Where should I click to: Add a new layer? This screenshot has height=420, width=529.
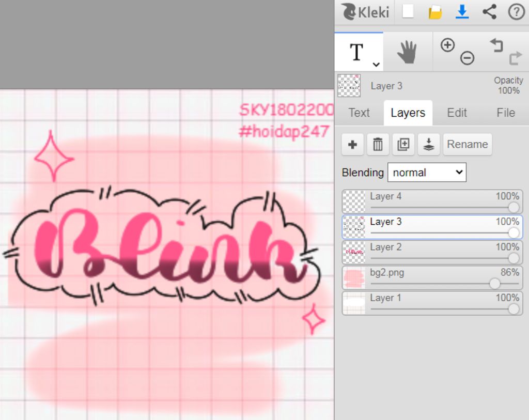352,144
